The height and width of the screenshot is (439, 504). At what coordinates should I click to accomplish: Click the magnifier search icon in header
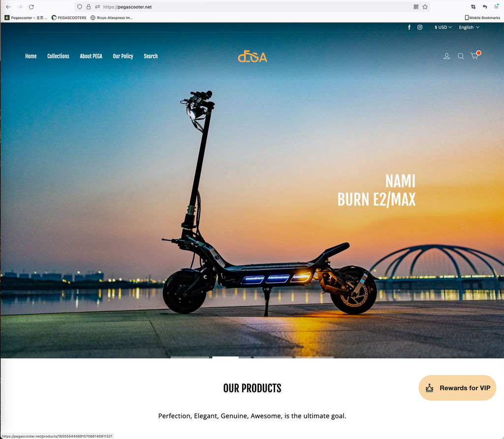pyautogui.click(x=461, y=56)
